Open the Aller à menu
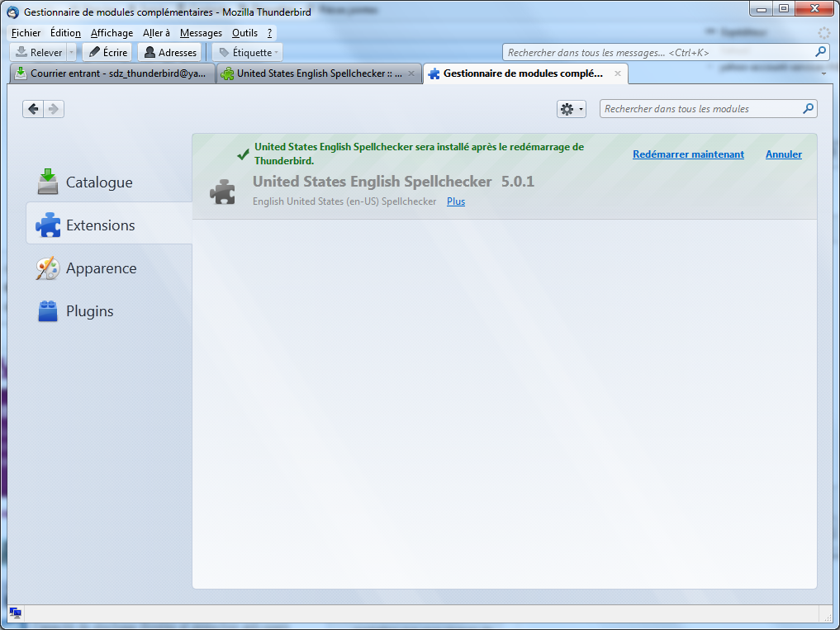The image size is (840, 630). point(156,33)
